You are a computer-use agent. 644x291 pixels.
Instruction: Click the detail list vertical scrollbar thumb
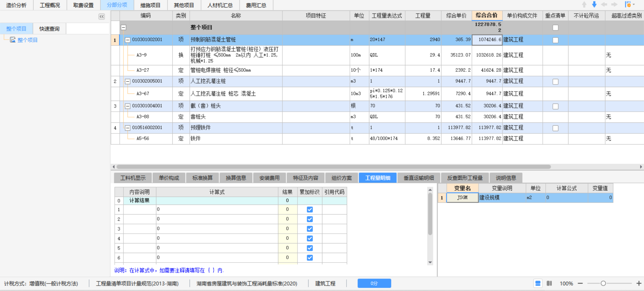[430, 214]
